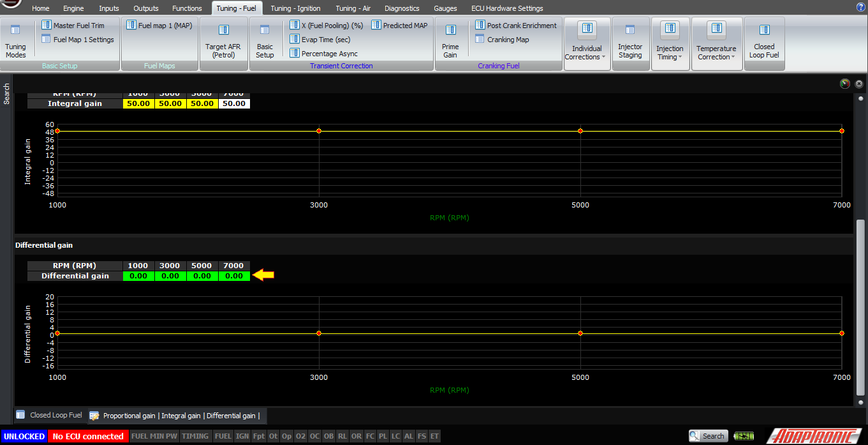Select Differential gain cell at 5000 RPM
Image resolution: width=868 pixels, height=445 pixels.
[202, 276]
